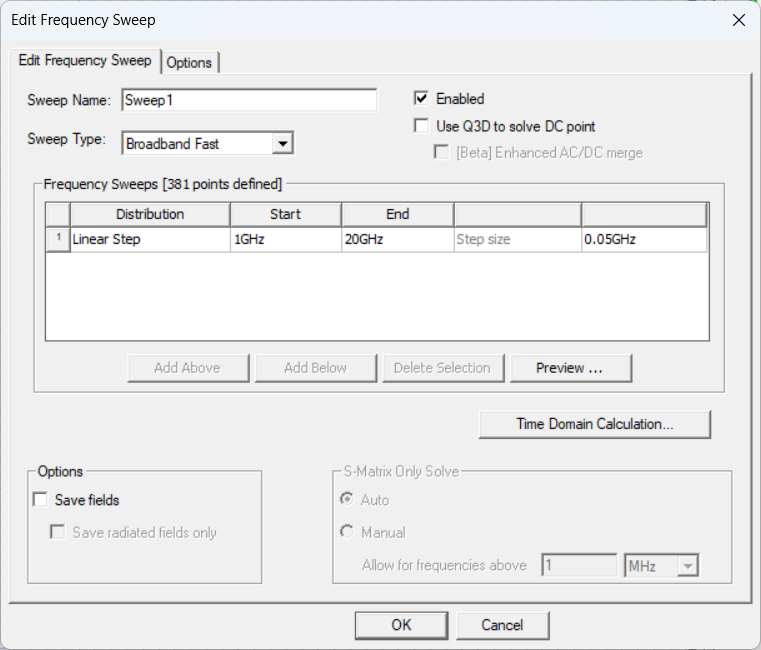Click the Add Above button

point(188,368)
